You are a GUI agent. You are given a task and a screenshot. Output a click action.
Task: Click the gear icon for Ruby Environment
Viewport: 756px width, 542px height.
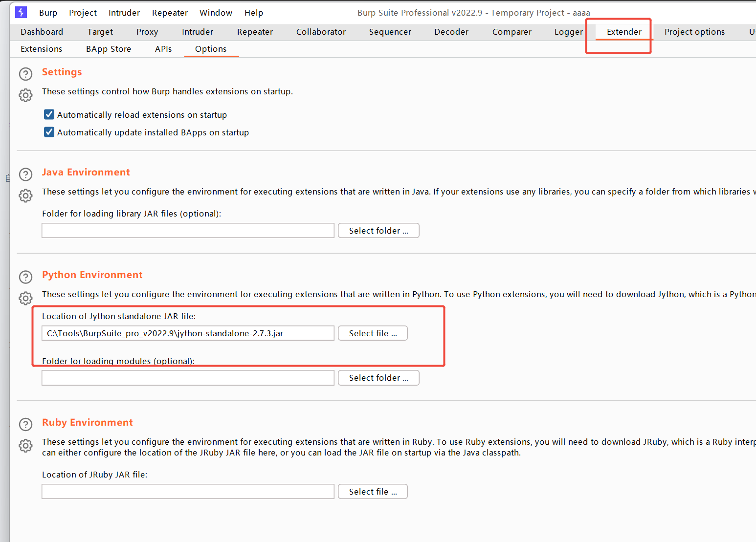(x=25, y=445)
